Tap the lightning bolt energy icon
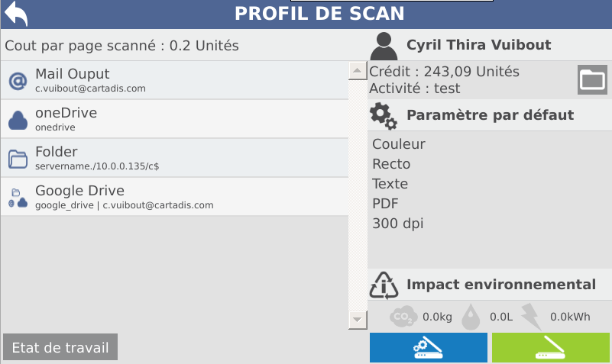Viewport: 612px width, 364px height. pyautogui.click(x=531, y=317)
